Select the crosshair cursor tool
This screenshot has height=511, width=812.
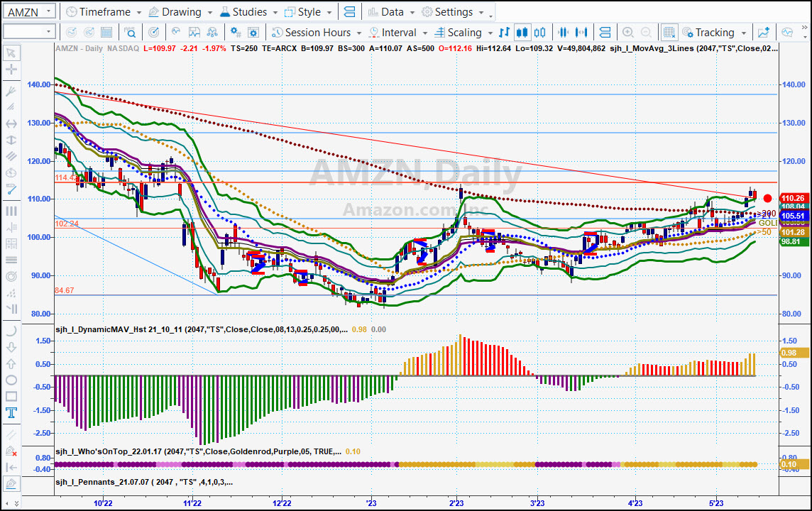click(x=11, y=70)
